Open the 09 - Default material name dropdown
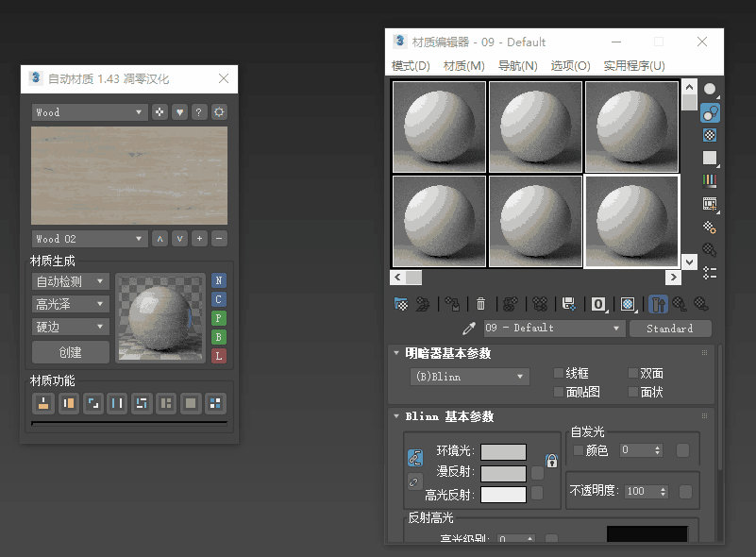The width and height of the screenshot is (756, 557). 554,328
